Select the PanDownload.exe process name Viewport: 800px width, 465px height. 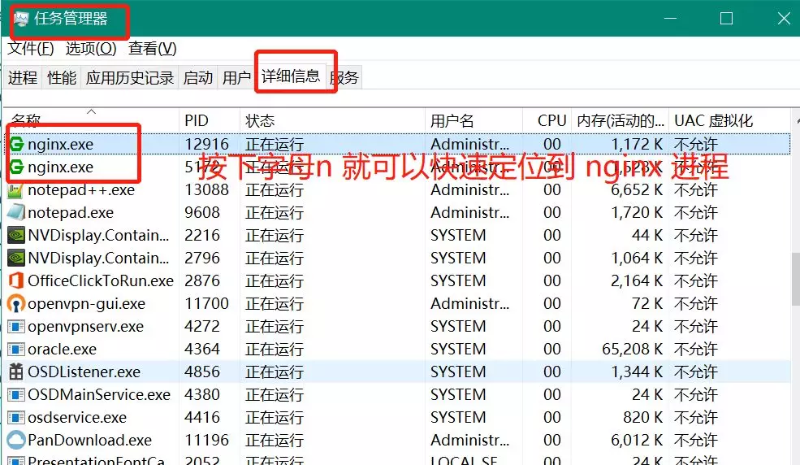90,440
